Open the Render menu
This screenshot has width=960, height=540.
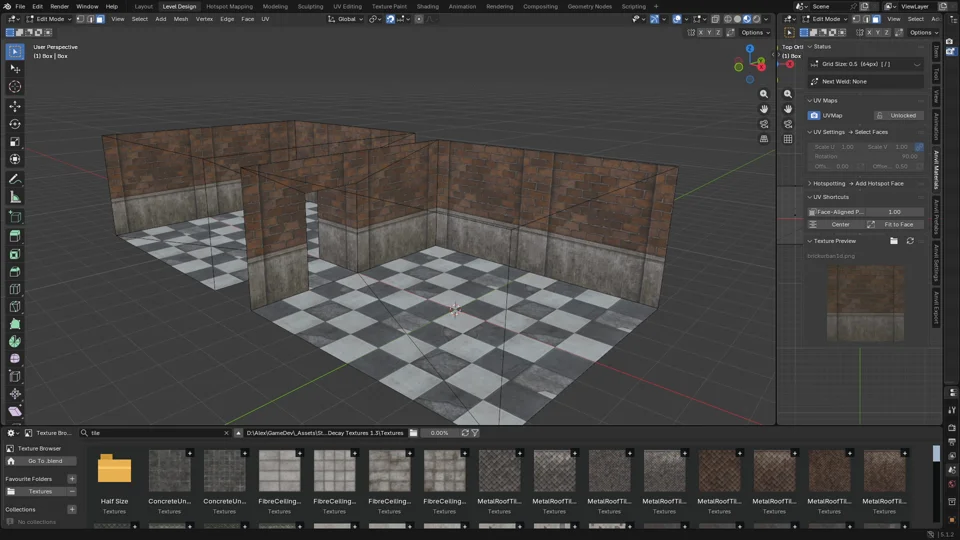tap(59, 6)
